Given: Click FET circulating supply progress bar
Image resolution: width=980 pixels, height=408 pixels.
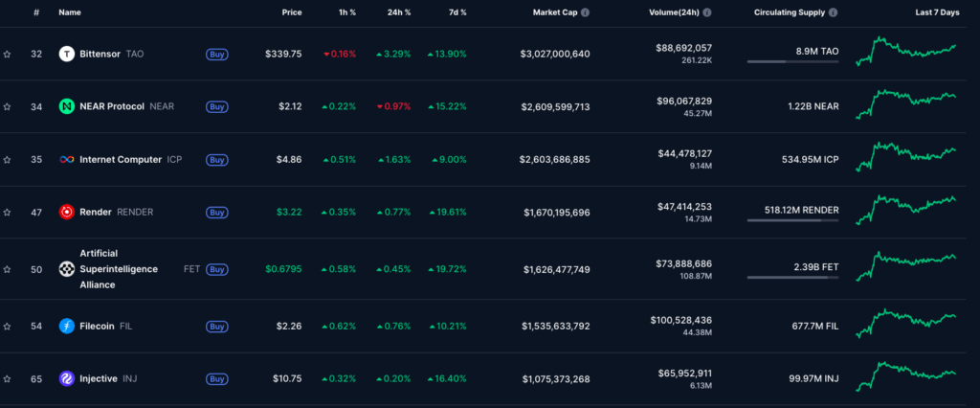Looking at the screenshot, I should 793,277.
